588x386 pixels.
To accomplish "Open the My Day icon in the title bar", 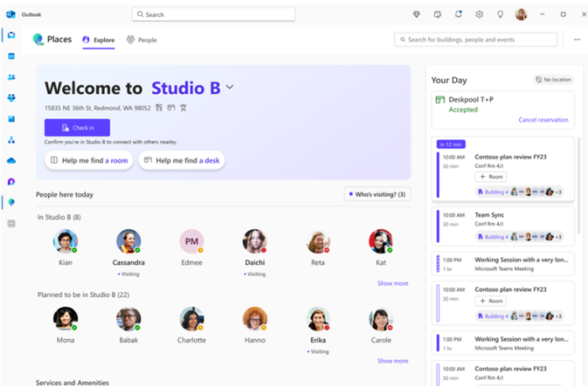I will [438, 14].
